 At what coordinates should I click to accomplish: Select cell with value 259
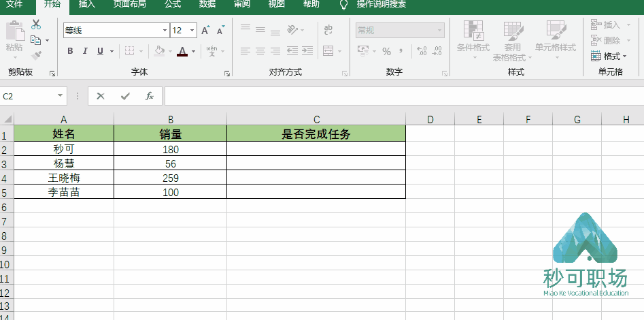tap(171, 178)
